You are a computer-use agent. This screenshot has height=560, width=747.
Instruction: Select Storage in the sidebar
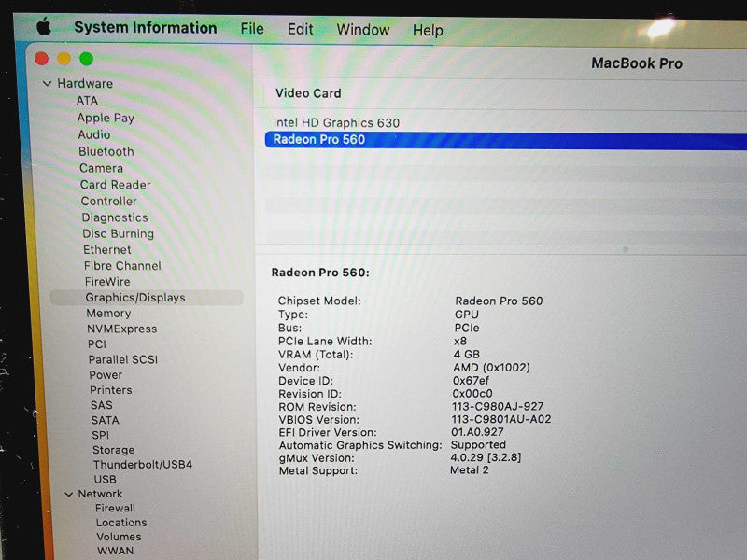point(113,450)
